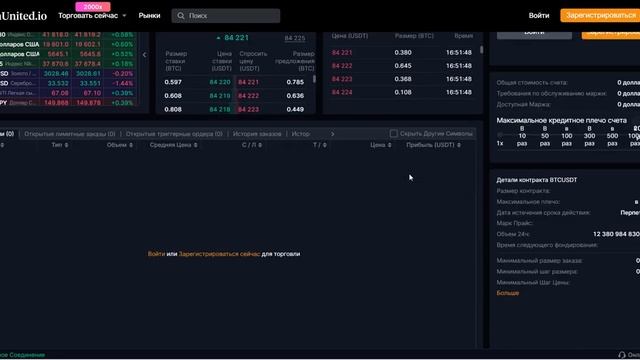Set leverage slider to 10 раз
640x360 pixels.
point(522,136)
